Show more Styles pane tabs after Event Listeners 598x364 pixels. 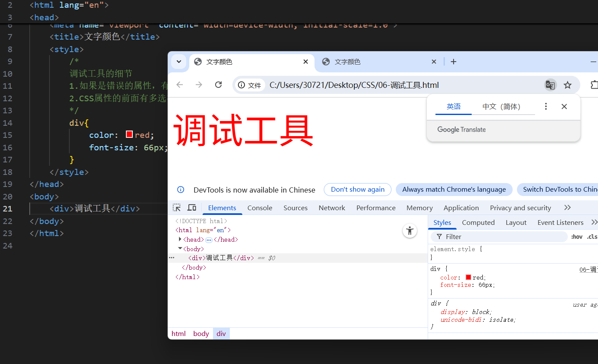(x=594, y=222)
